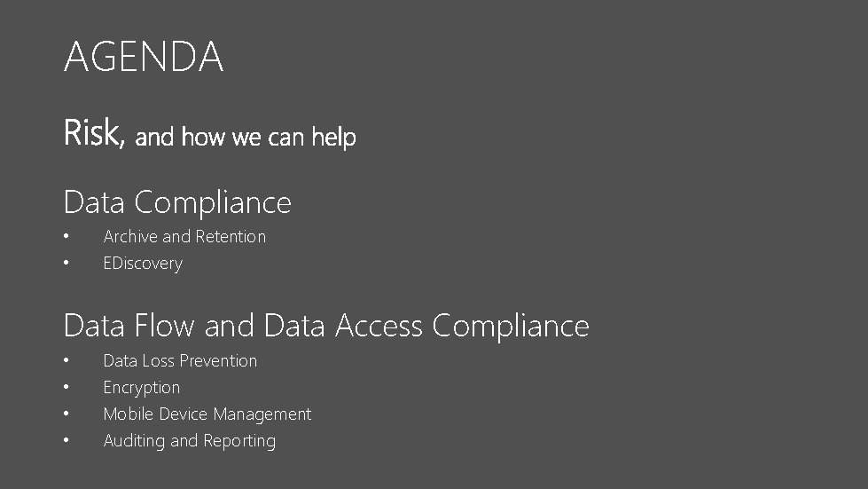Screen dimensions: 868x489
Task: Click the bullet beside EDiscovery
Action: [x=66, y=264]
